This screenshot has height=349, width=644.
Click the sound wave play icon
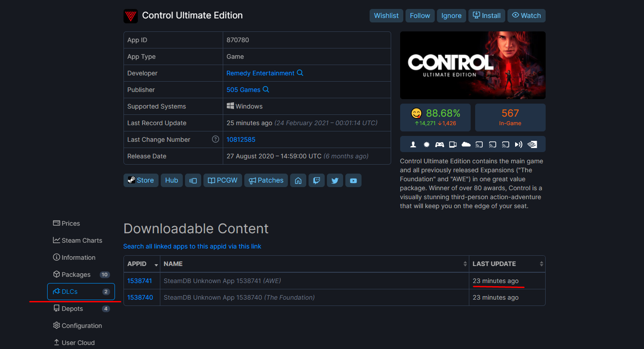(519, 144)
